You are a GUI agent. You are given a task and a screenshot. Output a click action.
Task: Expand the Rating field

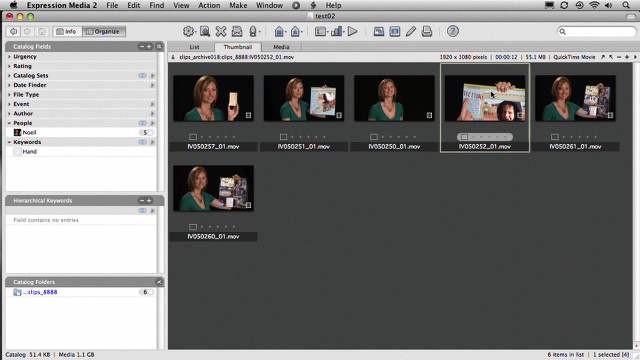point(9,66)
